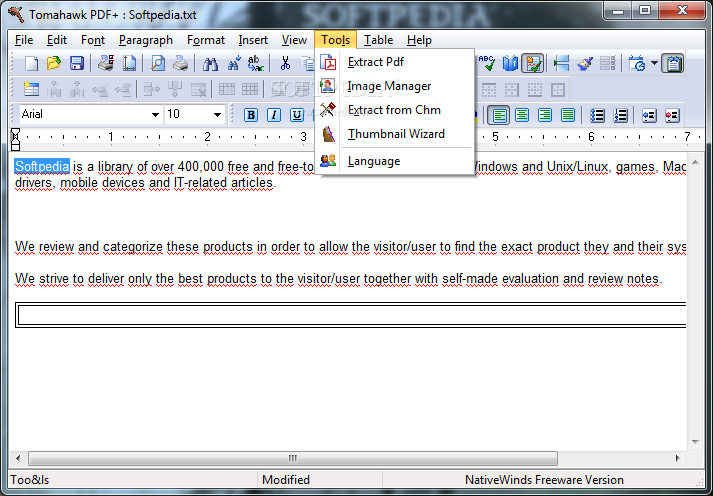
Task: Click the horizontal scrollbar left arrow
Action: tap(18, 458)
